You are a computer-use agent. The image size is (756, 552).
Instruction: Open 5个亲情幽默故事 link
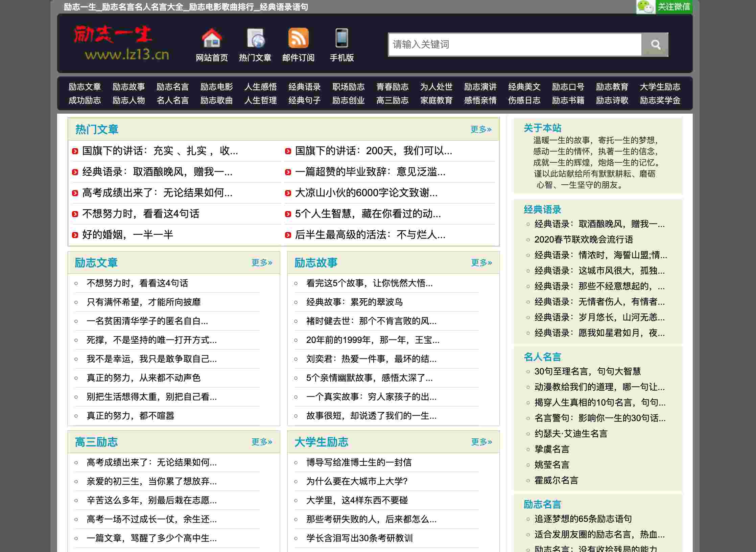[369, 378]
